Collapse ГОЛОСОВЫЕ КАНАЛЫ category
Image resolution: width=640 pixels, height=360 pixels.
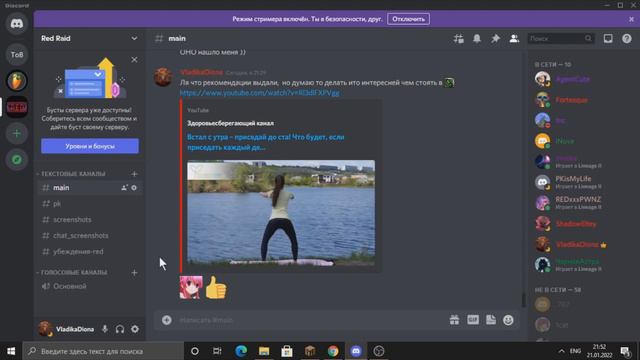click(71, 272)
